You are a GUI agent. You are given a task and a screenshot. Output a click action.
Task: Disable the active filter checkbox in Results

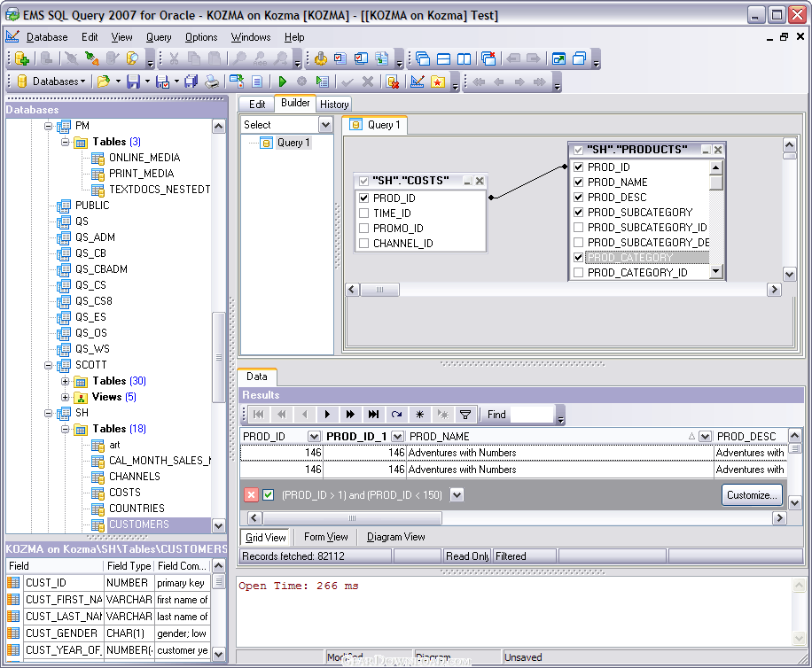tap(269, 495)
